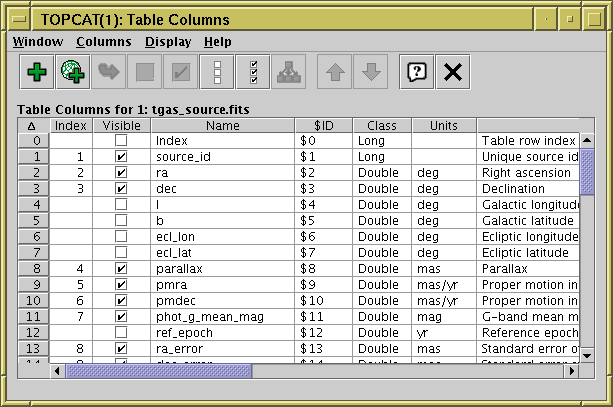613x407 pixels.
Task: Click the sort triangle in table corner header
Action: (x=30, y=125)
